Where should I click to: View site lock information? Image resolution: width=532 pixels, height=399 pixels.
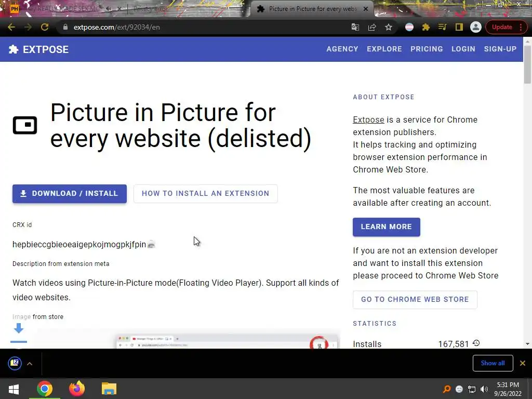(x=65, y=27)
